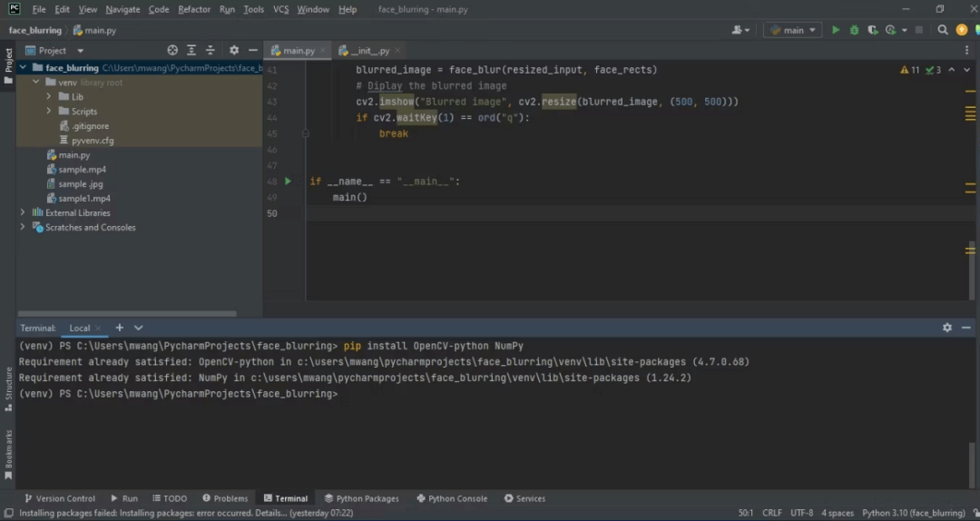
Task: Open the Python Packages tool tab
Action: tap(362, 498)
